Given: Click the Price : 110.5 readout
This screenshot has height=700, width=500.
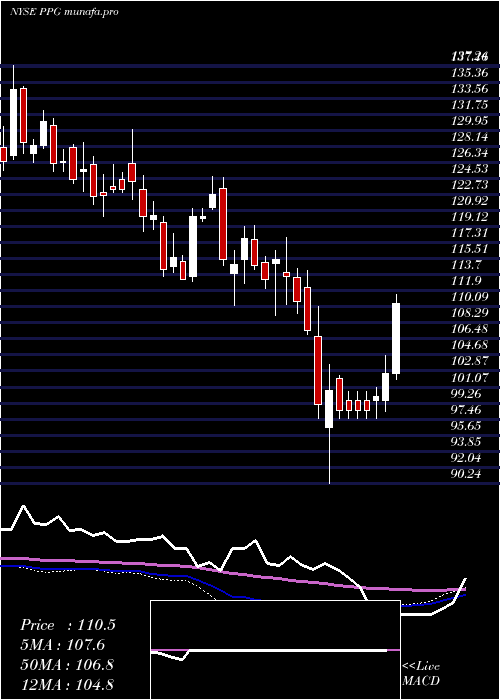Looking at the screenshot, I should point(68,625).
